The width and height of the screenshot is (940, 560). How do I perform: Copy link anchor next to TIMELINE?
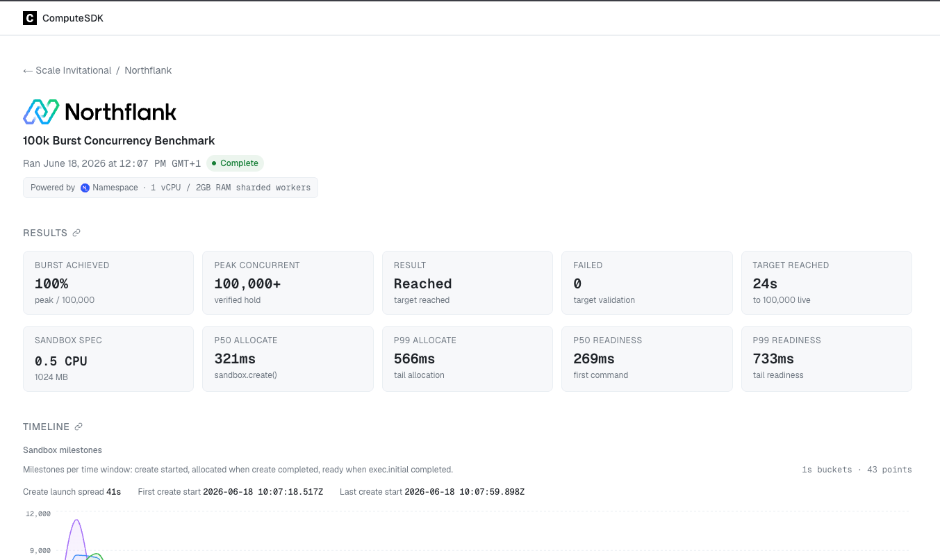tap(79, 427)
